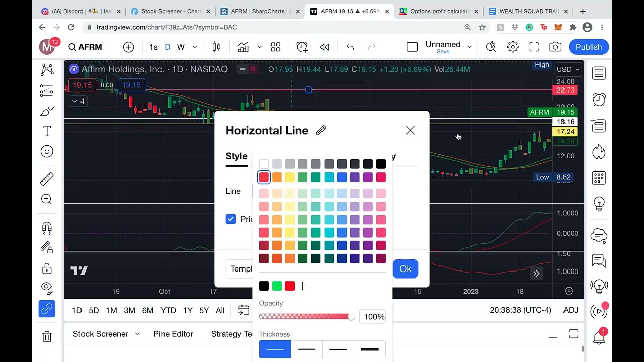The image size is (644, 362).
Task: Pick the recent green custom color swatch
Action: 277,286
